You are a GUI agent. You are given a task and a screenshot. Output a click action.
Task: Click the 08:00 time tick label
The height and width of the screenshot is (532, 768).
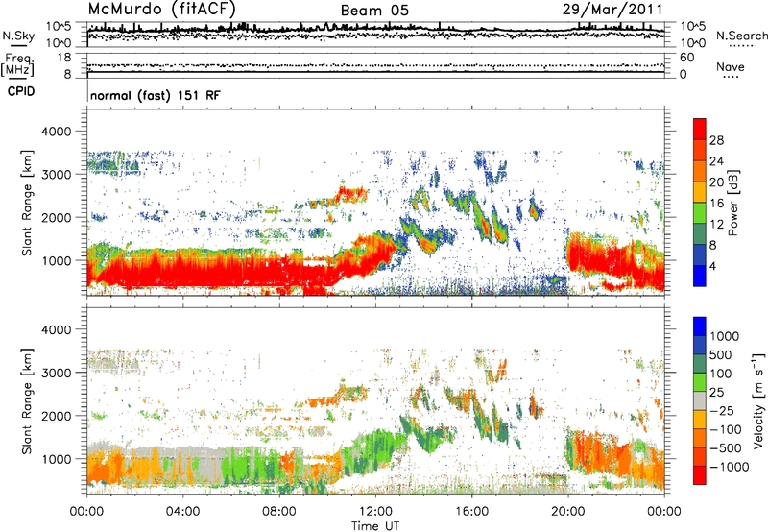click(279, 512)
